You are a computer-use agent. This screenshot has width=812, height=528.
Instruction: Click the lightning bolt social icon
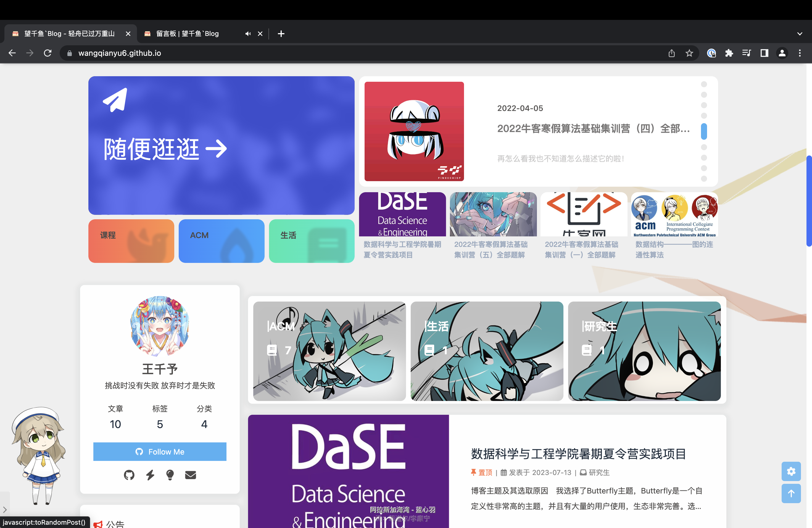(150, 475)
